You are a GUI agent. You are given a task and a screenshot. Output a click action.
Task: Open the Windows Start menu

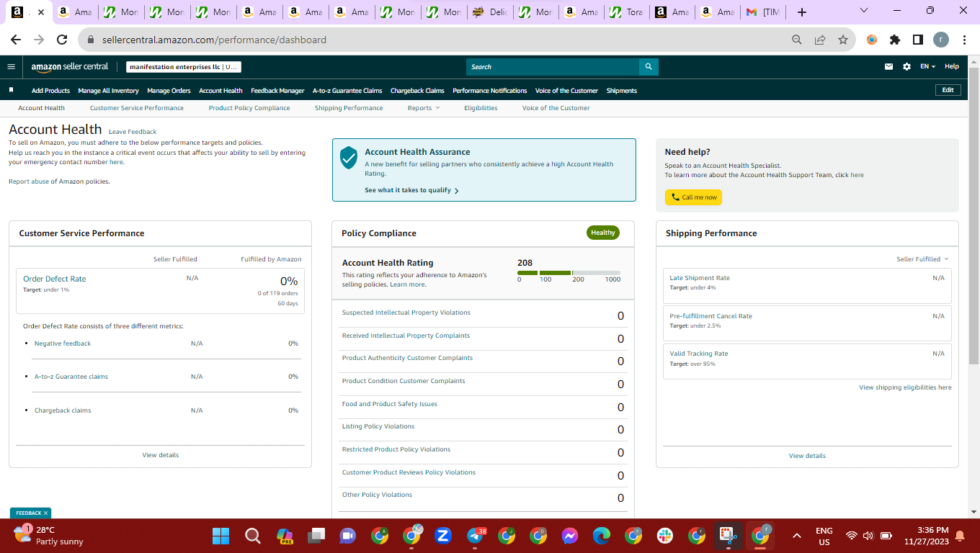point(220,536)
